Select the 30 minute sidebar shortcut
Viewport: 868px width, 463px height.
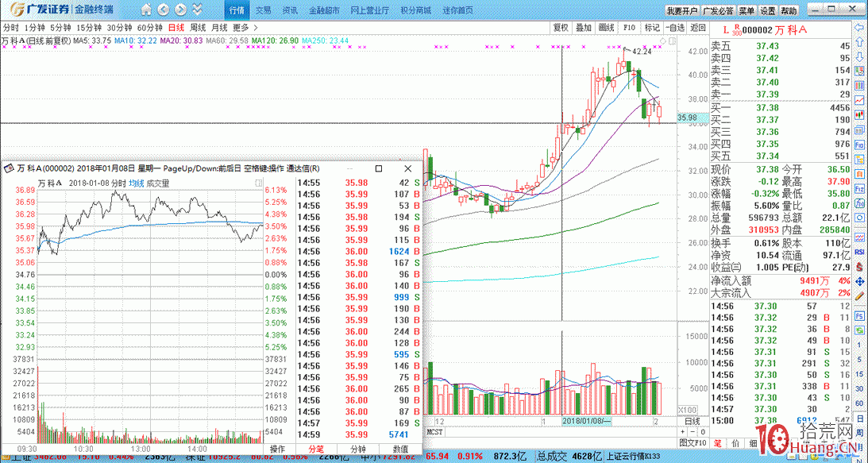[860, 389]
